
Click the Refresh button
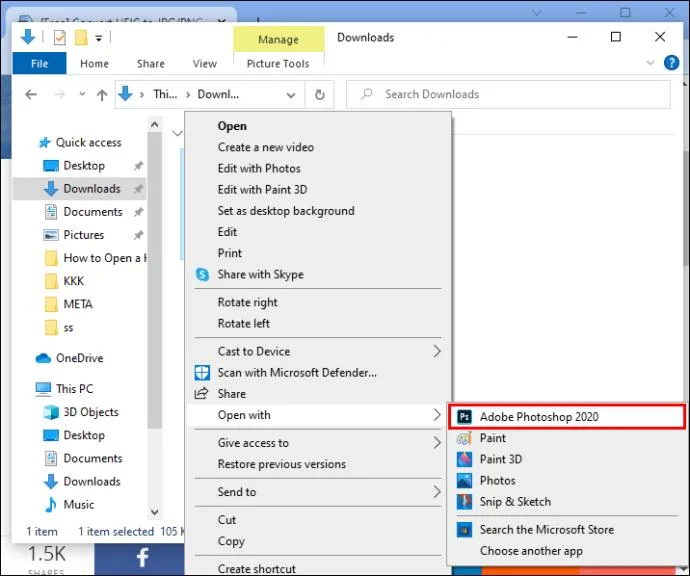coord(320,94)
